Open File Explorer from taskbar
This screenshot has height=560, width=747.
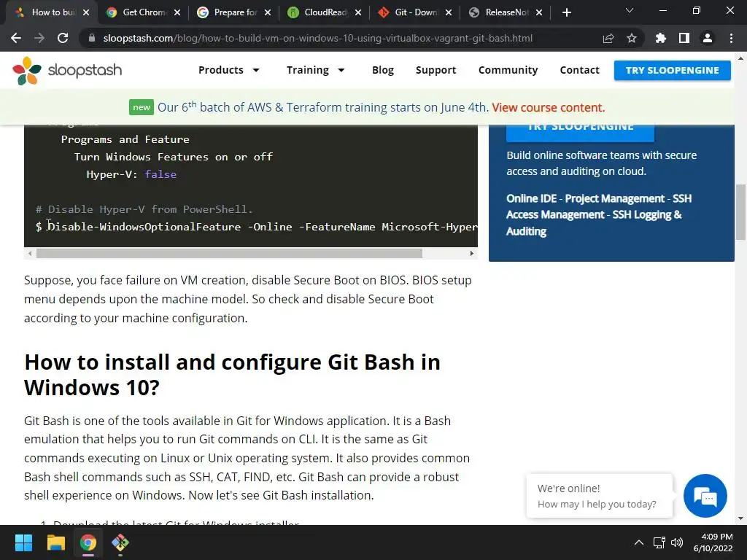pos(55,542)
